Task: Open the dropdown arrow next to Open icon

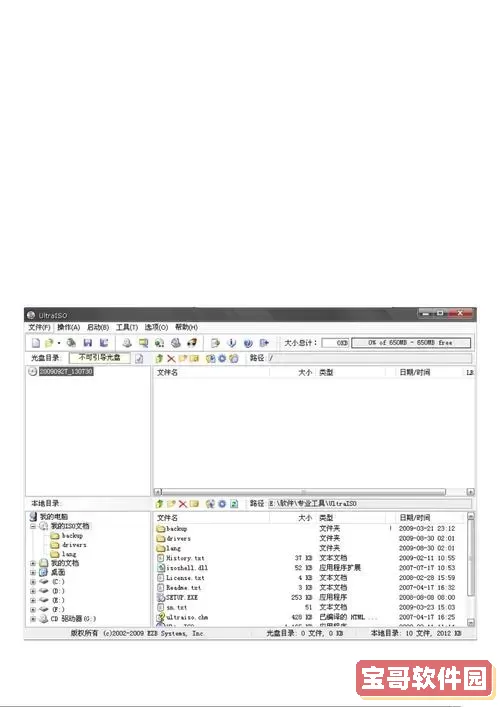Action: point(59,343)
